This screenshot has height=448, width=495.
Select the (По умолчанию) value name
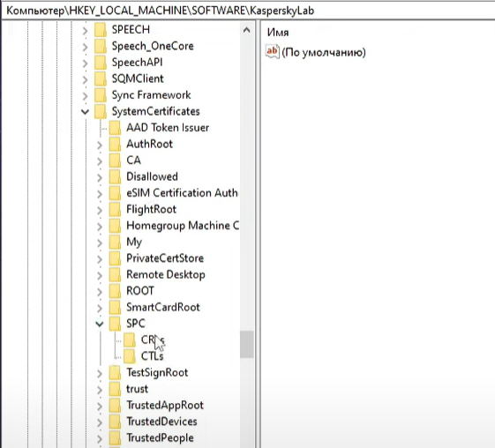pos(324,52)
